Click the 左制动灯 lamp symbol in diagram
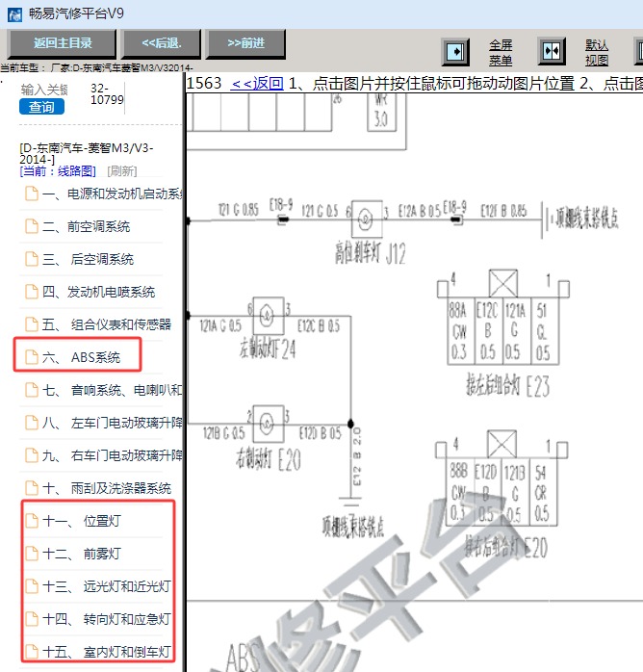Viewport: 643px width, 672px height. (269, 316)
